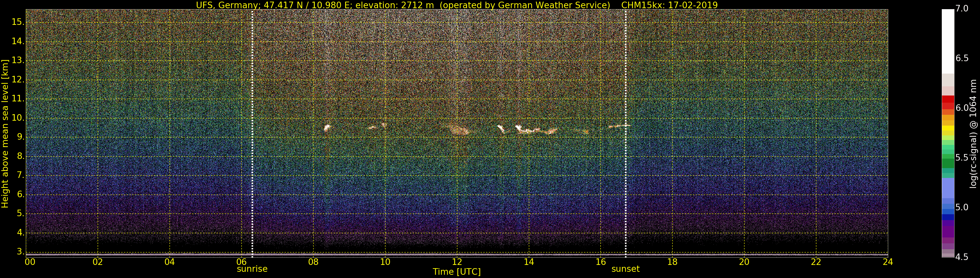The height and width of the screenshot is (278, 980).
Task: Click the date text 'CHM15kx: 17-02-2019'
Action: click(669, 5)
